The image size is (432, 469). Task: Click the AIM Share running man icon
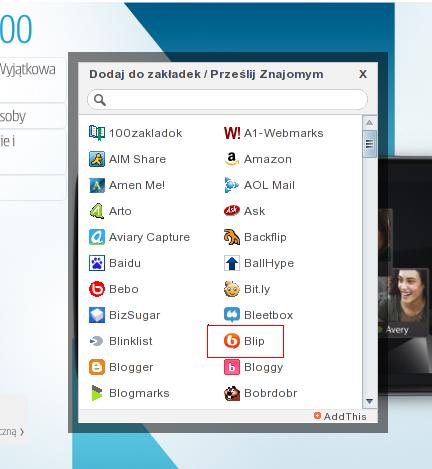pos(97,159)
